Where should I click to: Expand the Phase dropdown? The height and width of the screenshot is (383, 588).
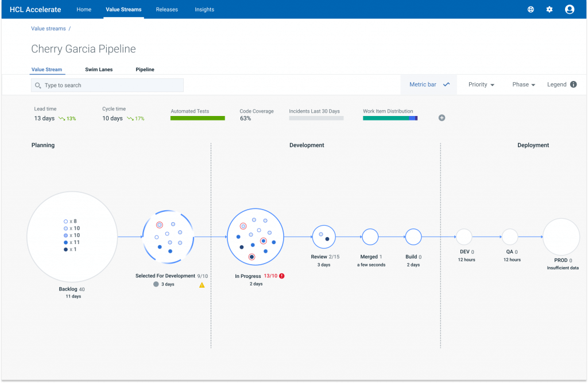pos(523,84)
